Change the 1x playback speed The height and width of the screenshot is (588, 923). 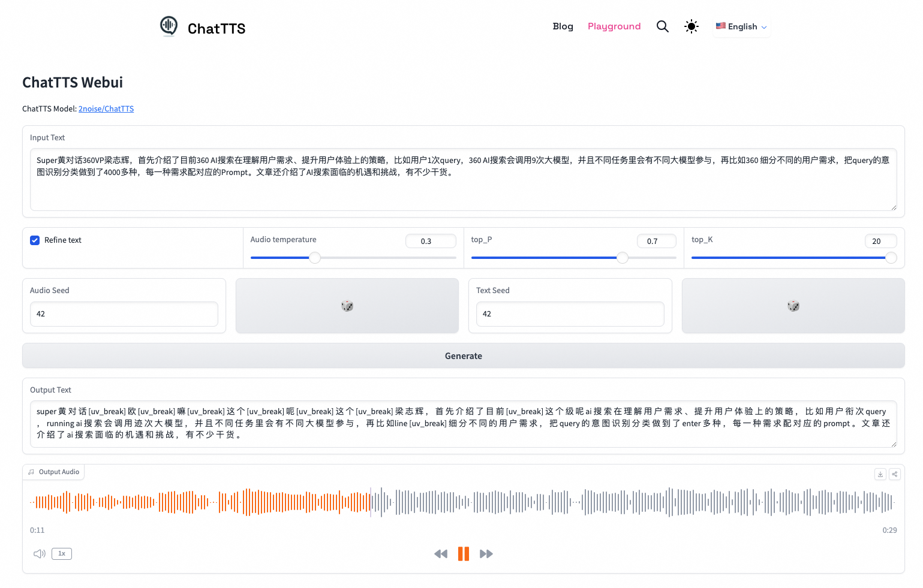point(62,554)
